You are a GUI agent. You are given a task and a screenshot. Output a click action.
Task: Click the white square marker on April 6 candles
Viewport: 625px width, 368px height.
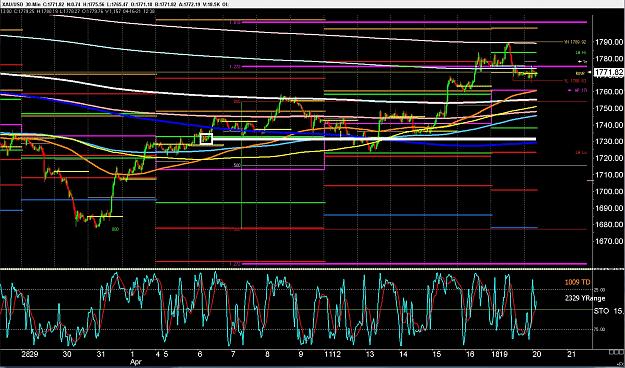[206, 139]
